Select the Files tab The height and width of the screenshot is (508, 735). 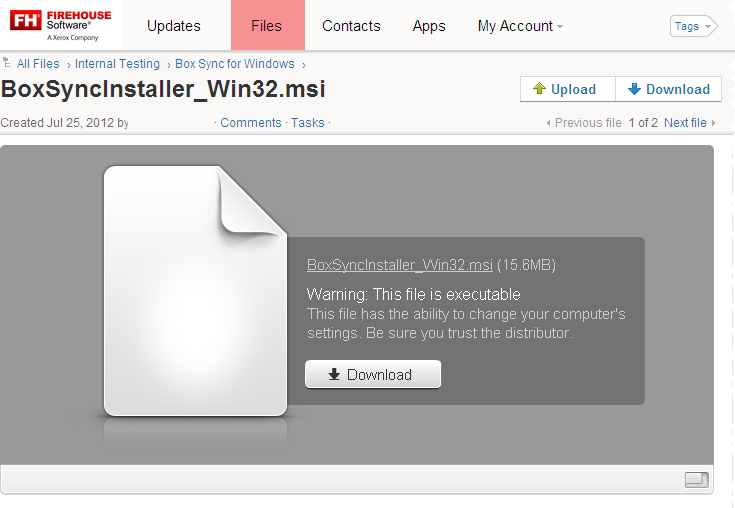click(268, 25)
